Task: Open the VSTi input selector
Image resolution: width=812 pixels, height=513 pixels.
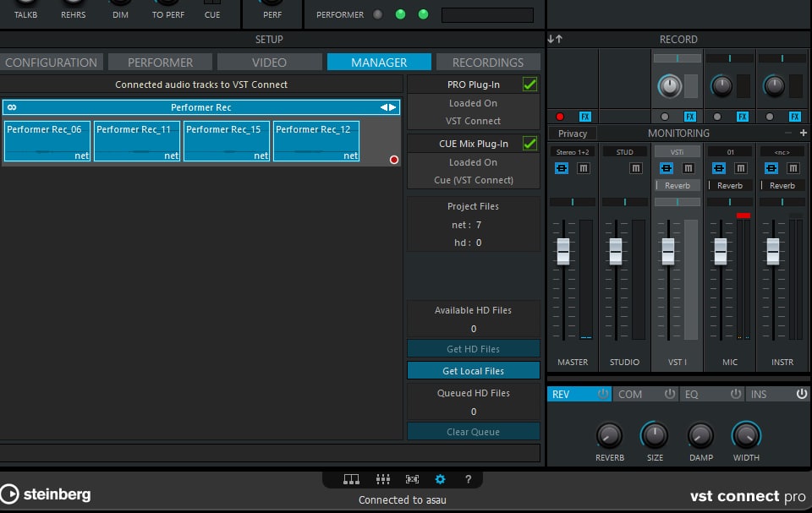Action: (677, 151)
